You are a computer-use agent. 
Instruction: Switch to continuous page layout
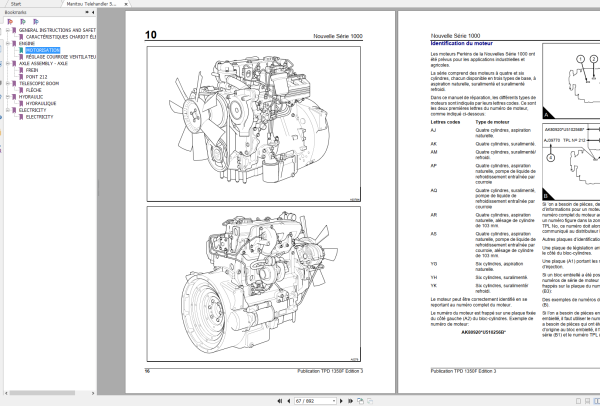(587, 401)
